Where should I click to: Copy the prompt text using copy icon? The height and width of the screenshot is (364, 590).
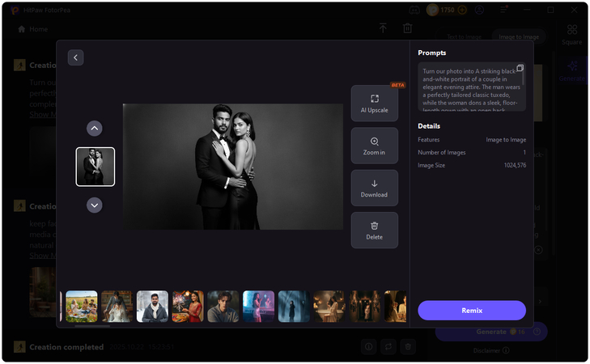tap(520, 68)
